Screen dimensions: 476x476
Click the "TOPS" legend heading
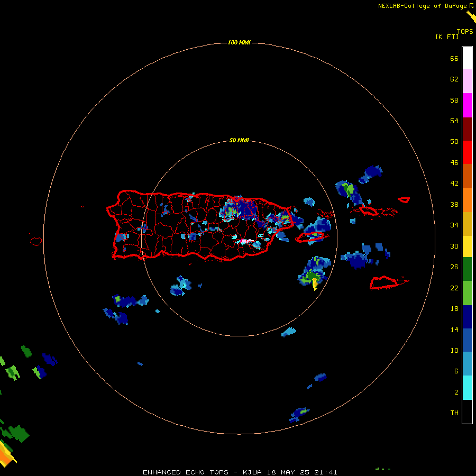coord(465,32)
